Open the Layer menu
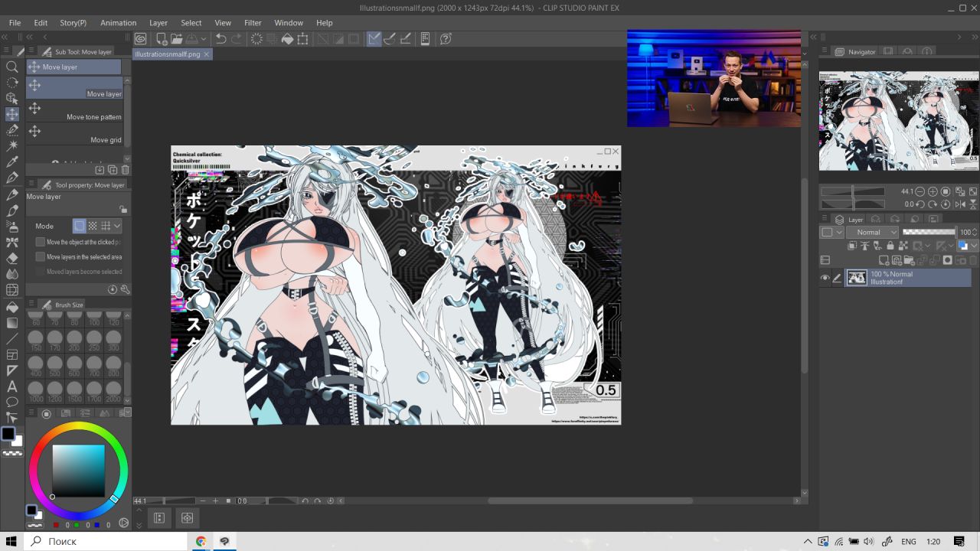 click(158, 23)
